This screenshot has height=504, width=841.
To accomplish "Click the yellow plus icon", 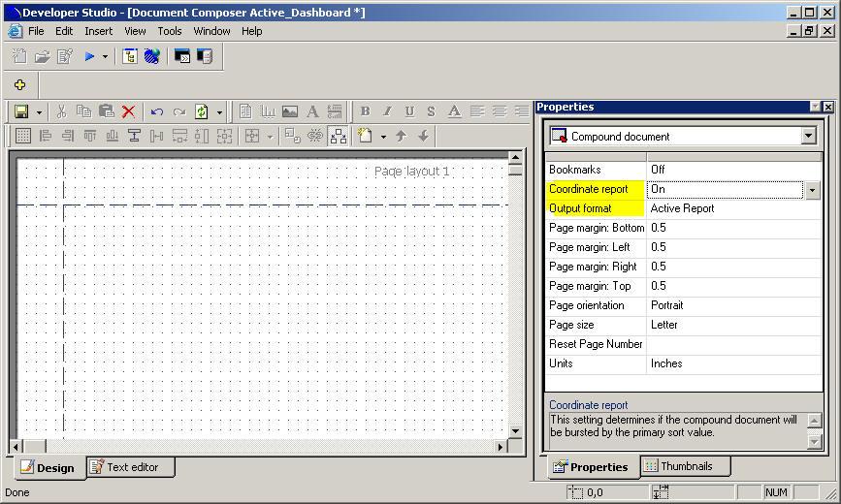I will 19,84.
